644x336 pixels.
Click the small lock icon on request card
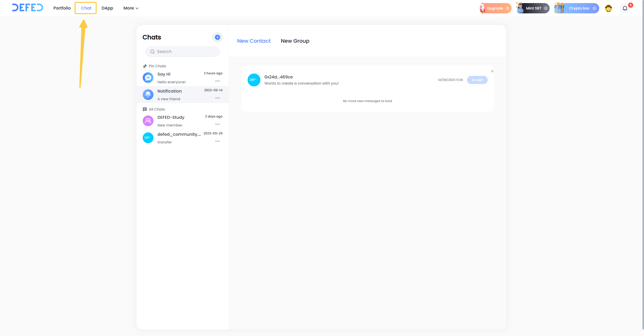click(492, 71)
